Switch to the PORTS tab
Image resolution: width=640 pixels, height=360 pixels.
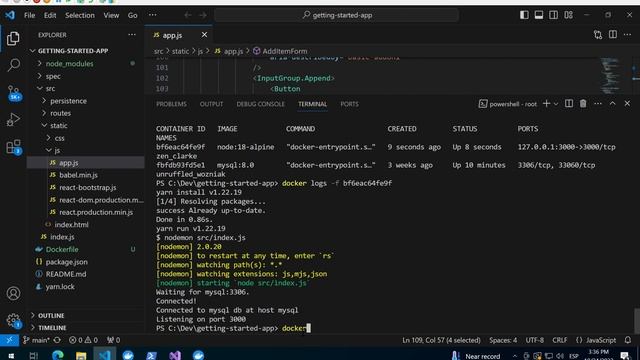(x=349, y=104)
